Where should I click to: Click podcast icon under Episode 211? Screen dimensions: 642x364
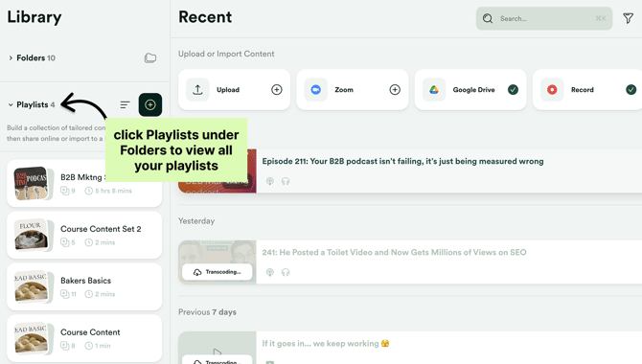[x=270, y=181]
